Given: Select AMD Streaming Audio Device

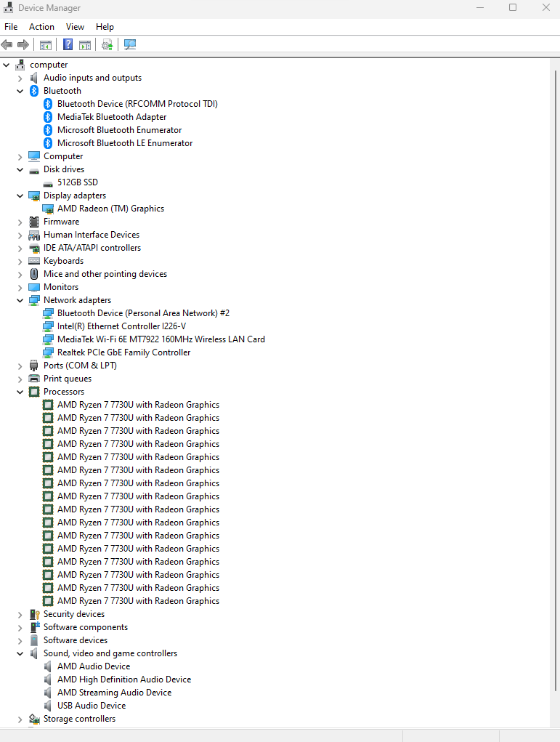Looking at the screenshot, I should (115, 693).
